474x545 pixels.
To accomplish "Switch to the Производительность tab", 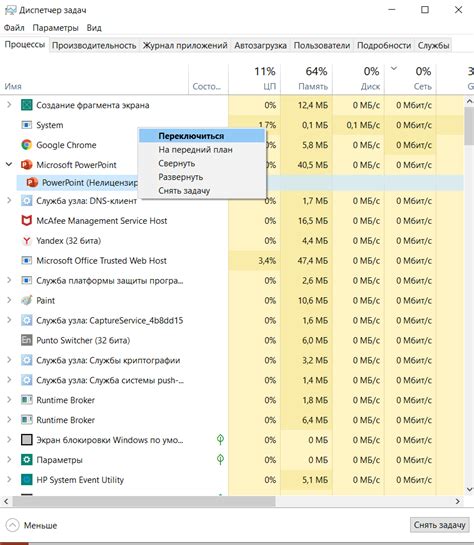I will (94, 46).
